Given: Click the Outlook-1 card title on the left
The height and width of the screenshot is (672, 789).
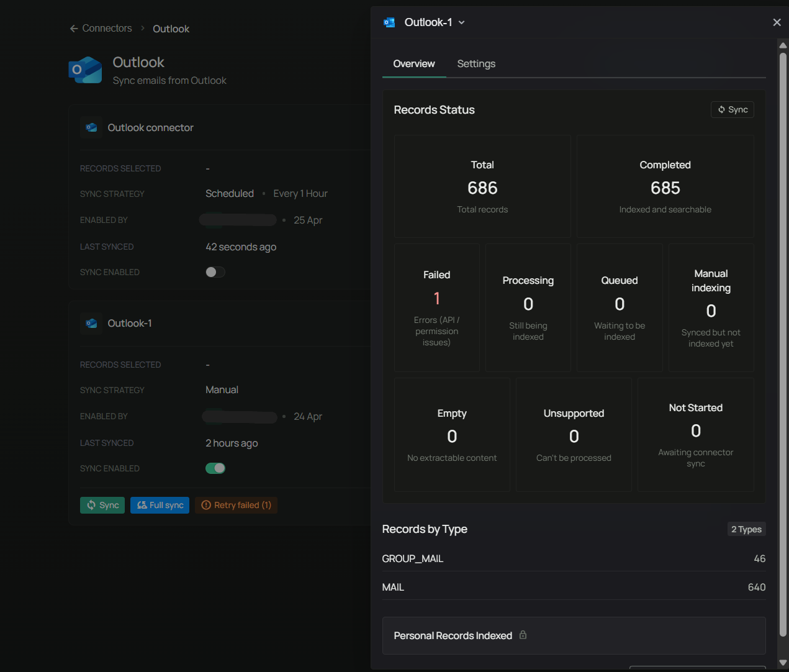Looking at the screenshot, I should coord(130,323).
